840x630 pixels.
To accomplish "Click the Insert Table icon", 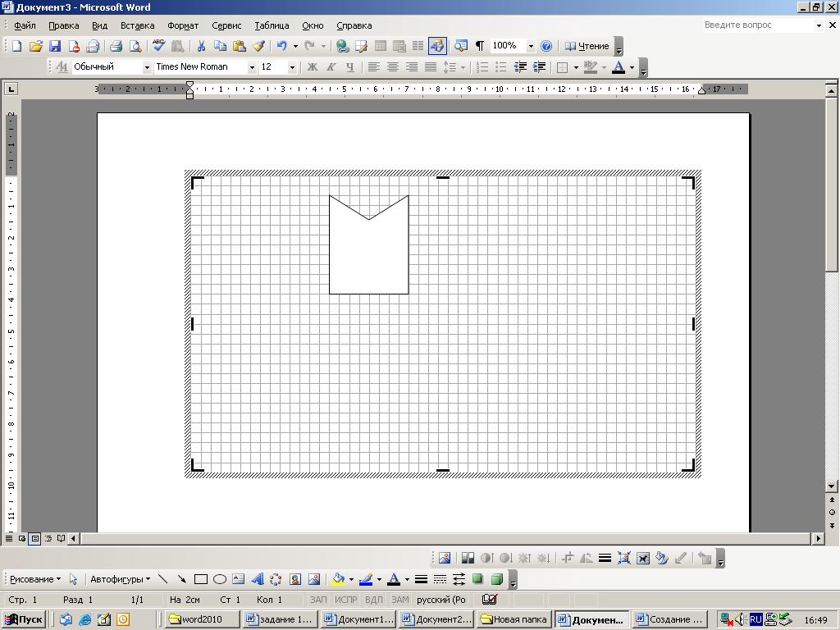I will pyautogui.click(x=381, y=46).
